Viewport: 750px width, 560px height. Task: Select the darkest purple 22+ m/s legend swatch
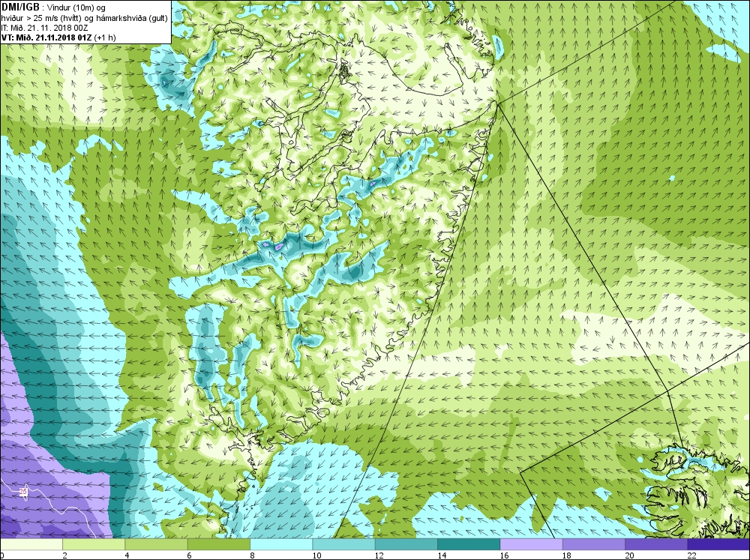click(718, 545)
